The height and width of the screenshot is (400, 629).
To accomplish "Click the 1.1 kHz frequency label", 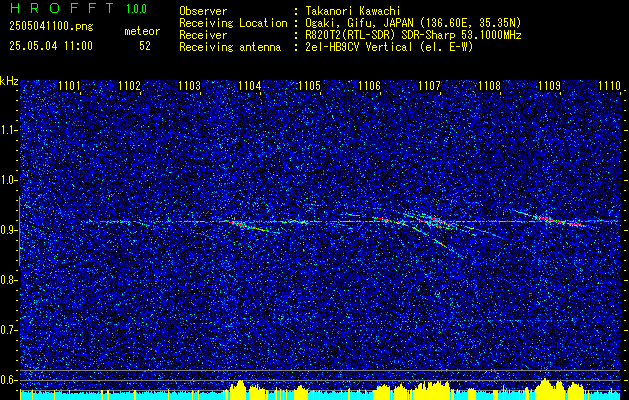I will 9,130.
